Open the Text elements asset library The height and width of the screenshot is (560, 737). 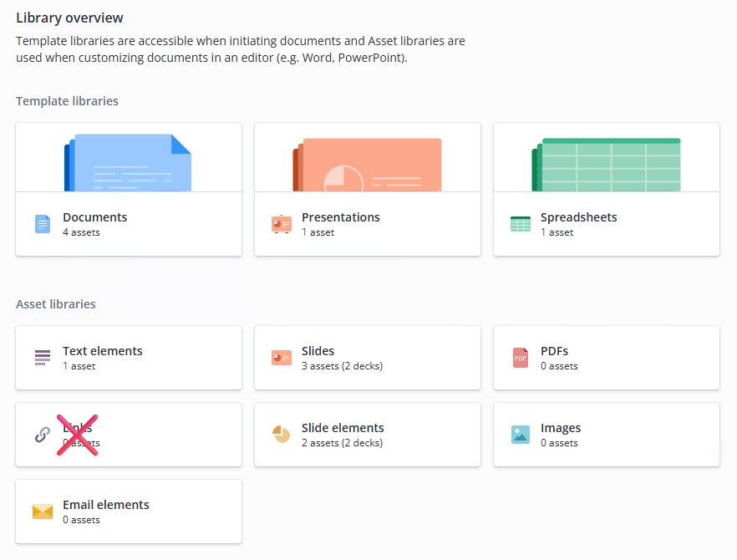(x=129, y=358)
